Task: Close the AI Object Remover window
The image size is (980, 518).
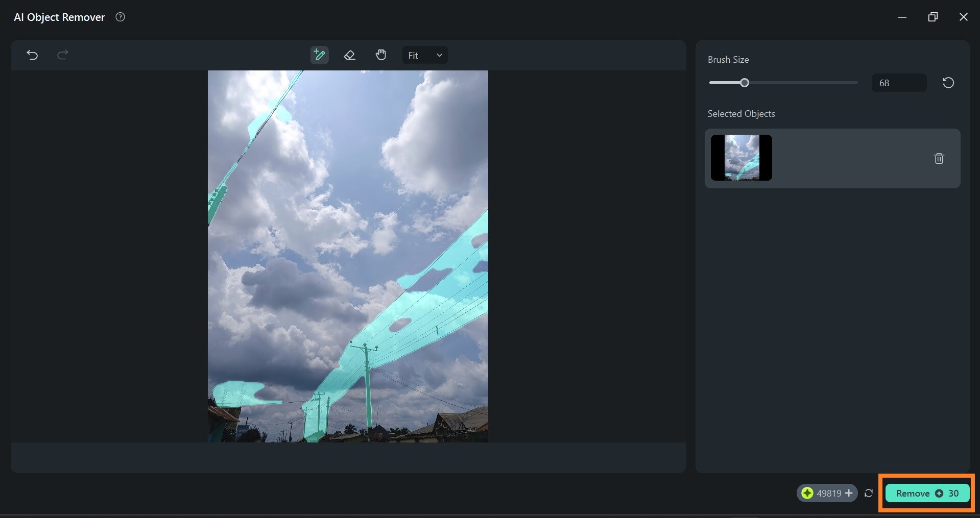Action: [x=963, y=17]
